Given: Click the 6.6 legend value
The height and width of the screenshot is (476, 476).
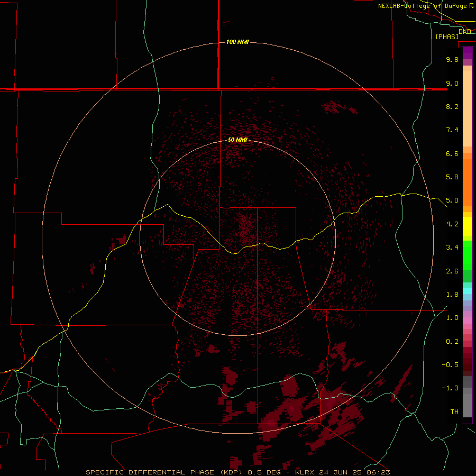Looking at the screenshot, I should (452, 153).
